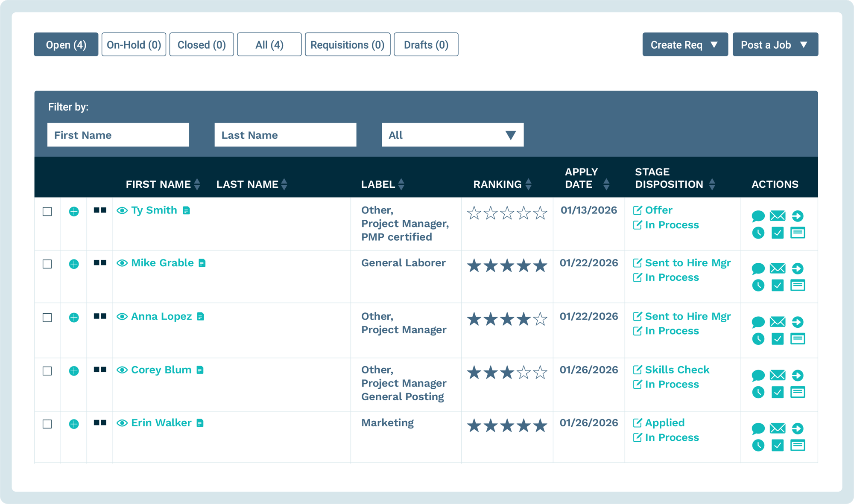Toggle eye view icon for Ty Smith
The width and height of the screenshot is (854, 504).
pos(122,210)
